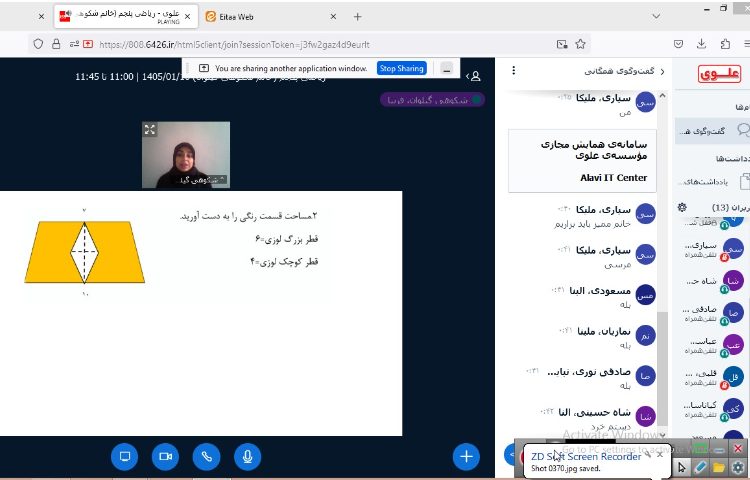Screen dimensions: 750x480
Task: Select ZD Soft pen annotation tool
Action: [700, 468]
